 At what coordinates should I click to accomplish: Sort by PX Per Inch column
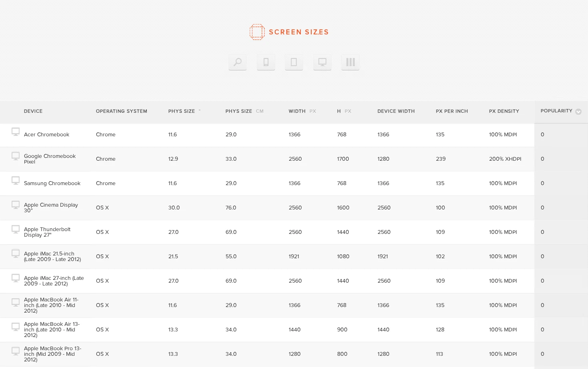click(452, 111)
